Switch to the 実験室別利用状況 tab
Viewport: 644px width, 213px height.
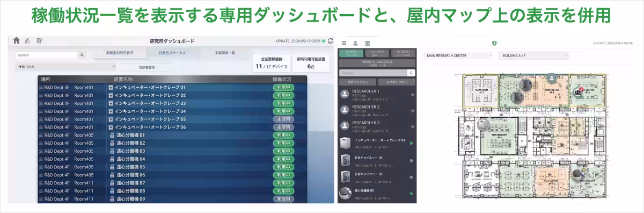pos(119,53)
